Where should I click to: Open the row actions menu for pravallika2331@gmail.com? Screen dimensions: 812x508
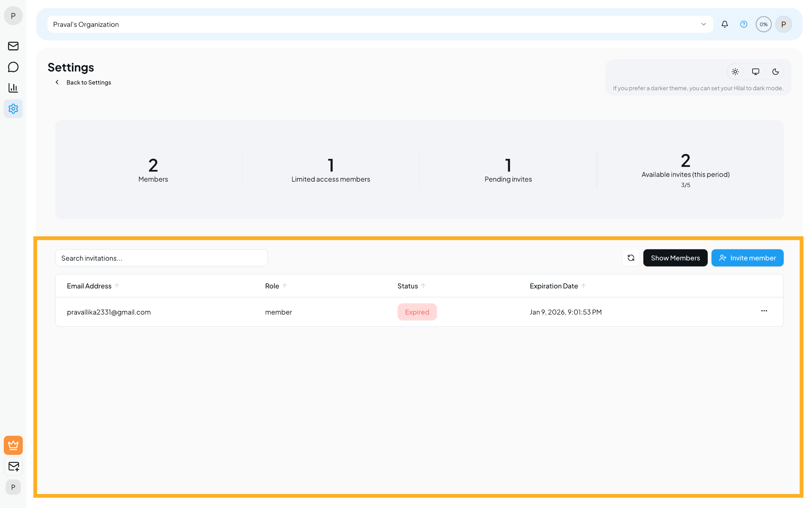764,311
